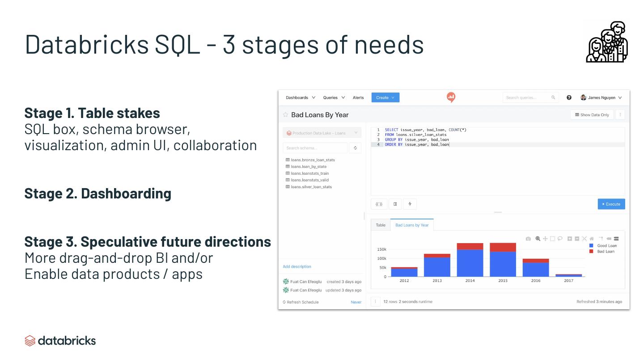Autoscale the chart axes
This screenshot has width=644, height=362.
click(584, 239)
